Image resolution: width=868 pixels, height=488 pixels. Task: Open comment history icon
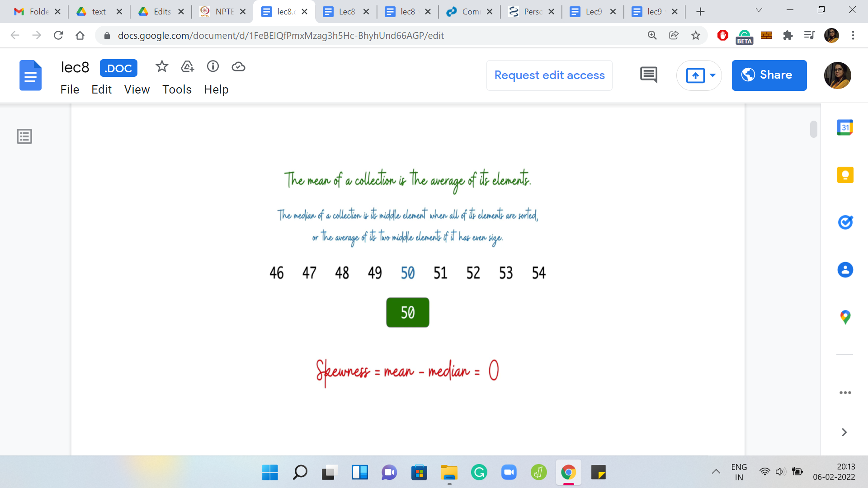point(649,75)
